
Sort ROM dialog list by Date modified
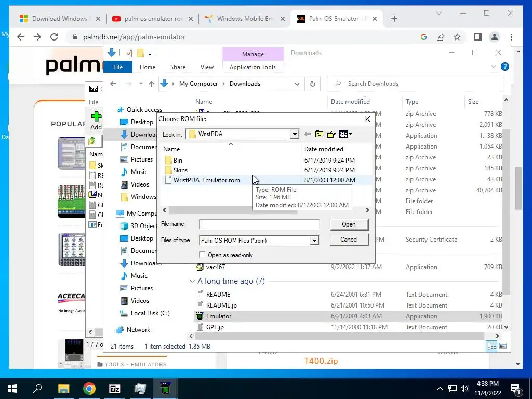(324, 149)
